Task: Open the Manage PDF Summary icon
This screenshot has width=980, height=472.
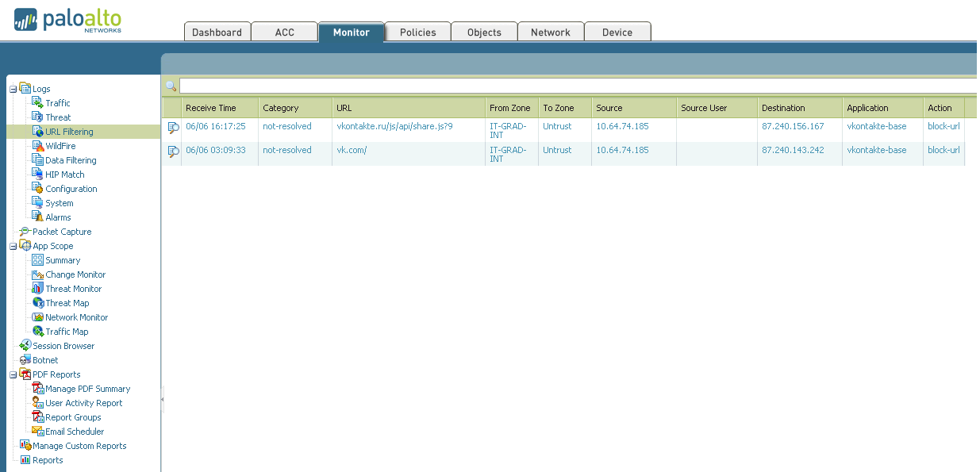Action: (37, 388)
